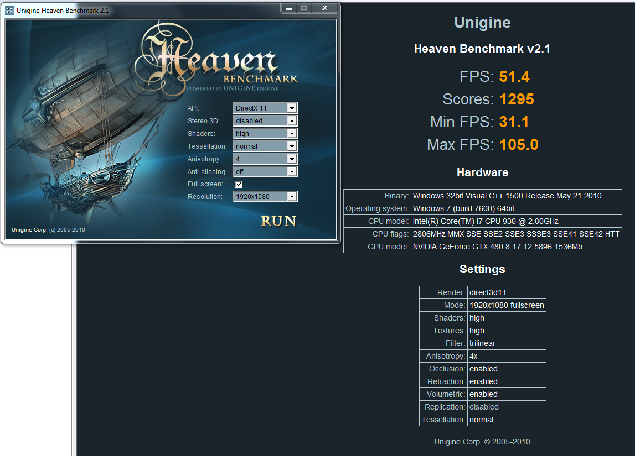Select the Binary Windows 32bit Visual C++ row

[x=482, y=196]
